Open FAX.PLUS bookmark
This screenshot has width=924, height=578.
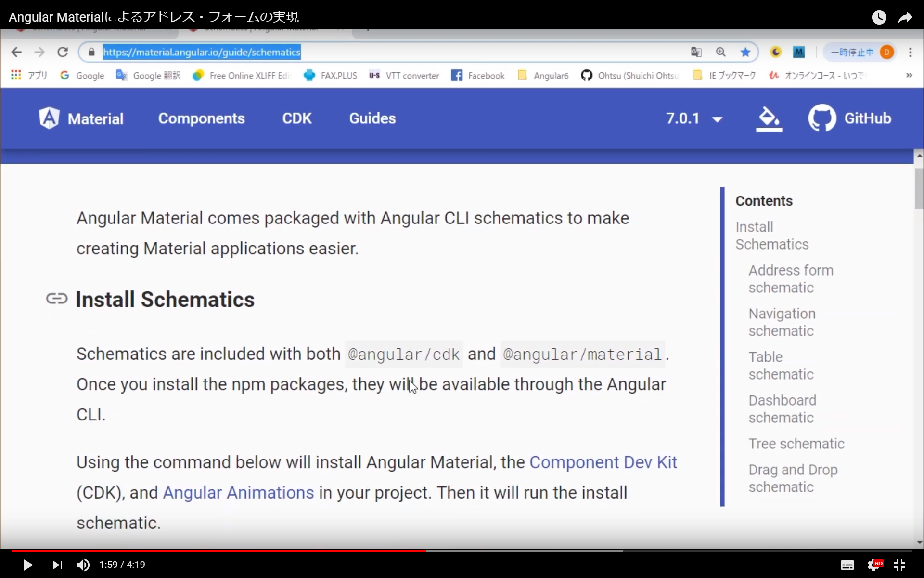point(330,76)
